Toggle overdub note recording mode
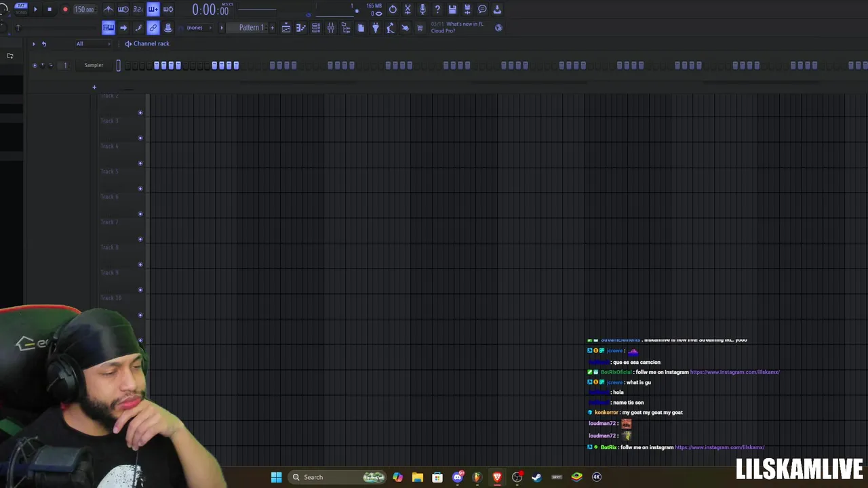This screenshot has height=488, width=868. (x=153, y=9)
